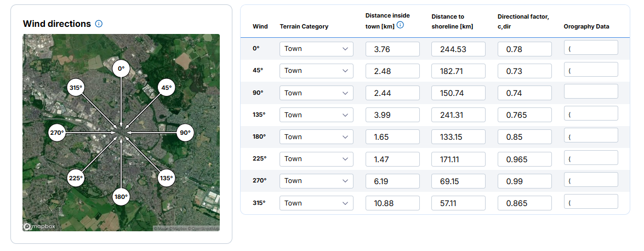Click shoreline distance field showing 69.15
Screen dimensions: 644x251
(x=458, y=181)
